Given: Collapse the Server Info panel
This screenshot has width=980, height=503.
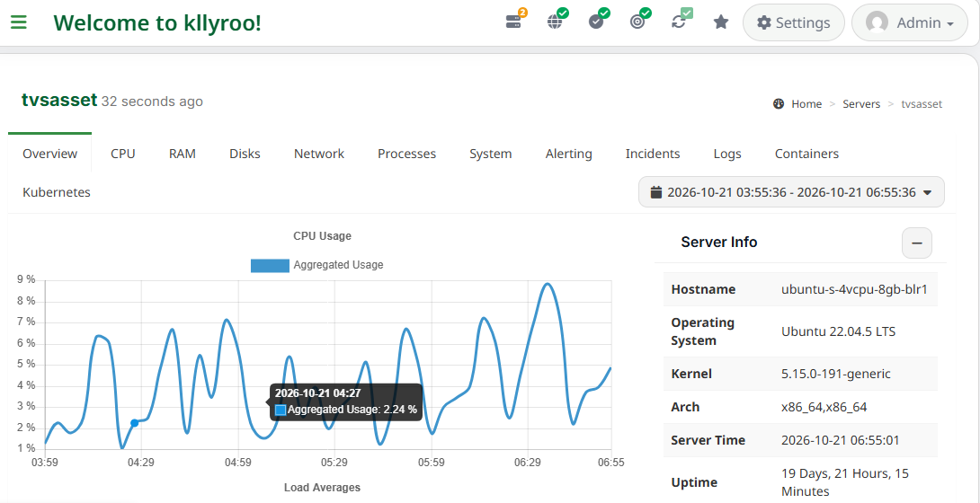Looking at the screenshot, I should [917, 243].
